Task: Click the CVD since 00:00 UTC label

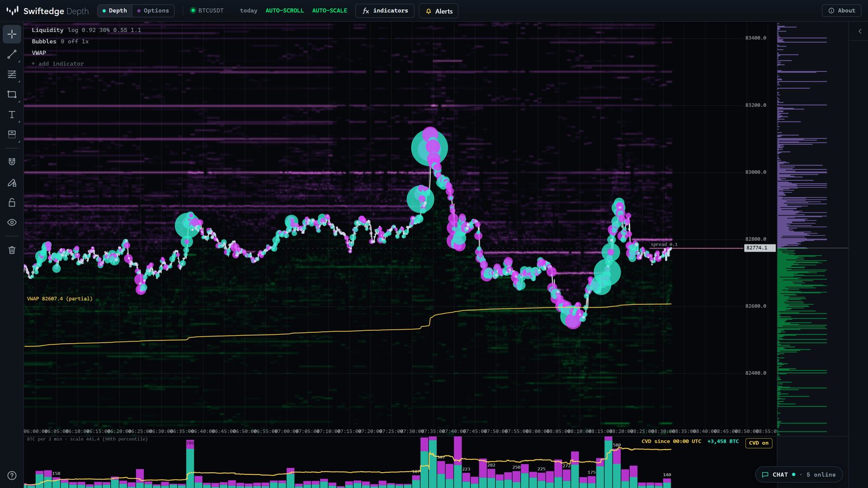Action: pyautogui.click(x=671, y=441)
